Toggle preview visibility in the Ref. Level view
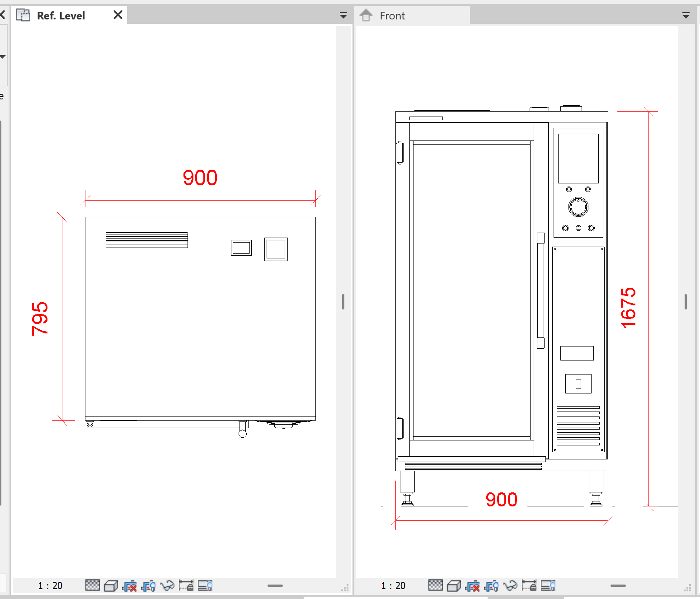 (x=205, y=586)
